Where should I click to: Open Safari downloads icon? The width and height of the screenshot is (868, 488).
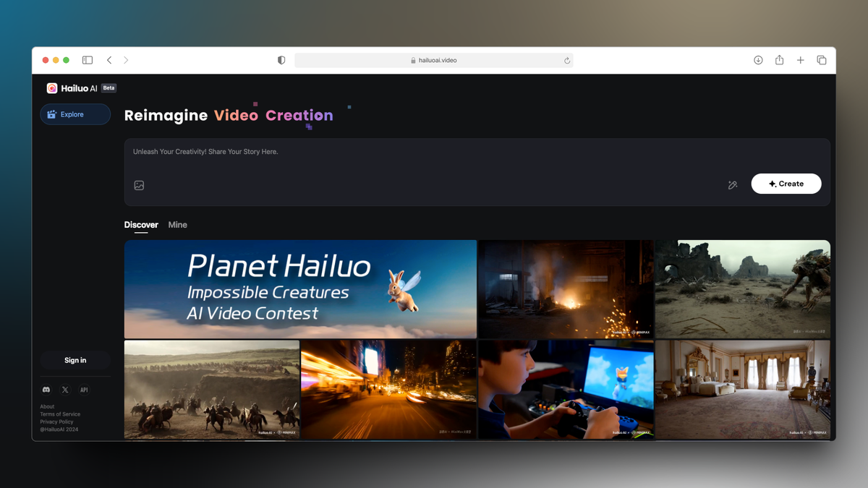[758, 60]
